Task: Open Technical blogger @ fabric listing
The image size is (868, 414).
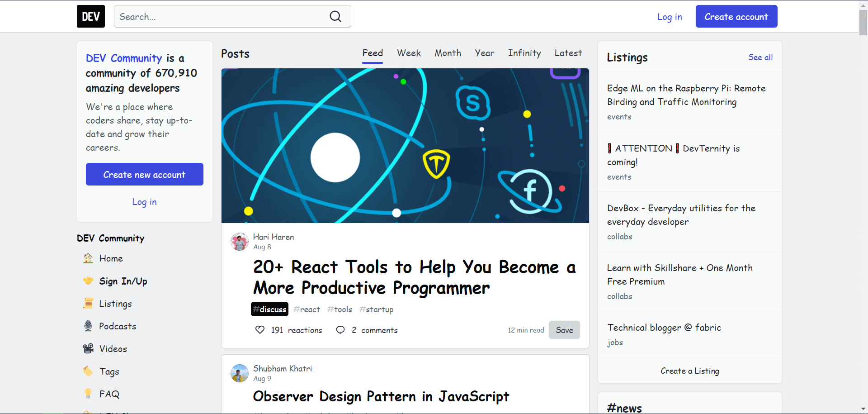Action: pyautogui.click(x=664, y=328)
